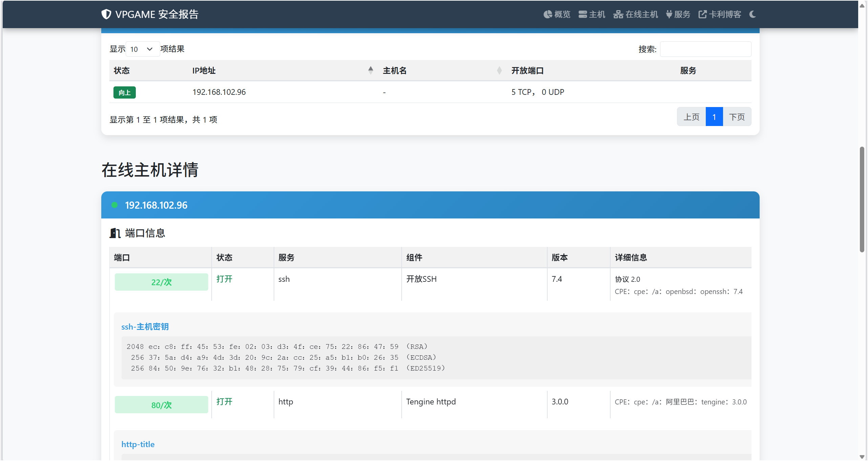Click green status dot beside 192.168.102.96
The image size is (868, 461).
pos(114,205)
